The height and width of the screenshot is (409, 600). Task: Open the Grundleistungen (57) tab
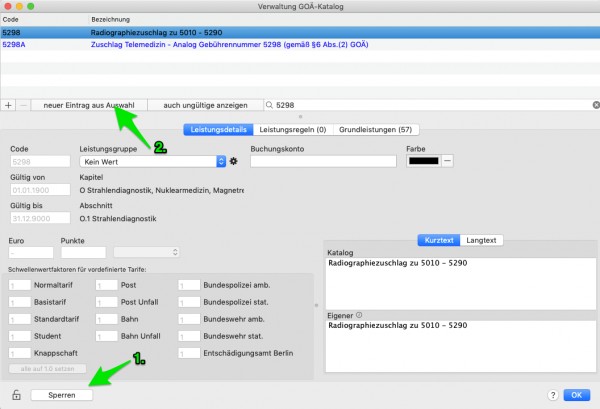375,130
